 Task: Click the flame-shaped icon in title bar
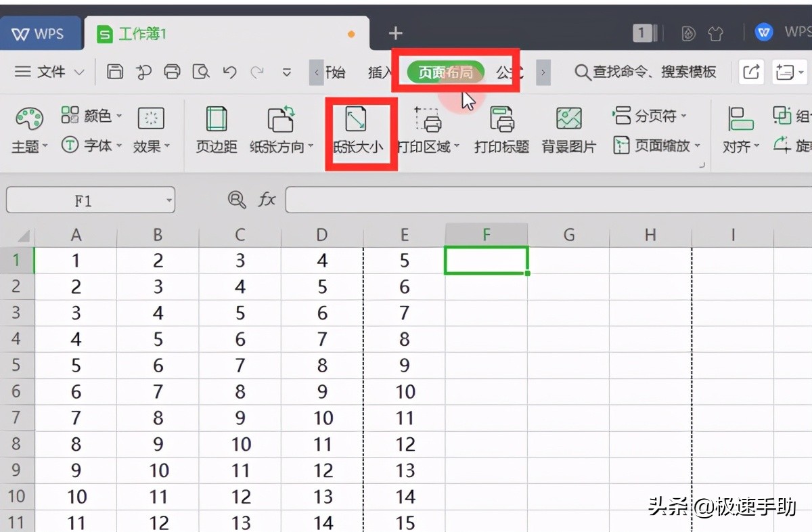click(688, 33)
